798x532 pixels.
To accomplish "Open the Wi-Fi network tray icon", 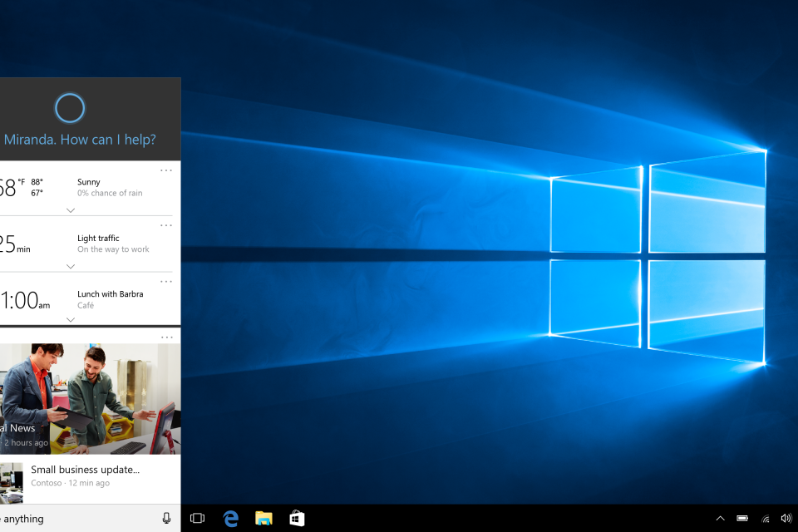I will 765,519.
